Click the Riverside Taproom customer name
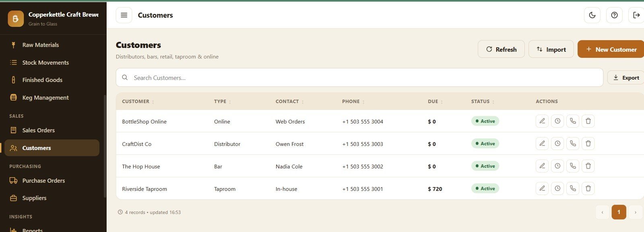 144,189
